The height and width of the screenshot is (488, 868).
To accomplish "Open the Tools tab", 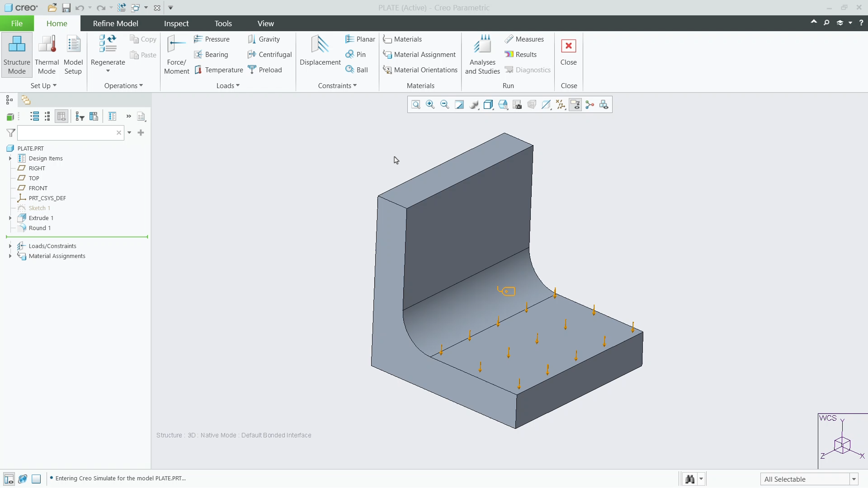I will pos(223,23).
